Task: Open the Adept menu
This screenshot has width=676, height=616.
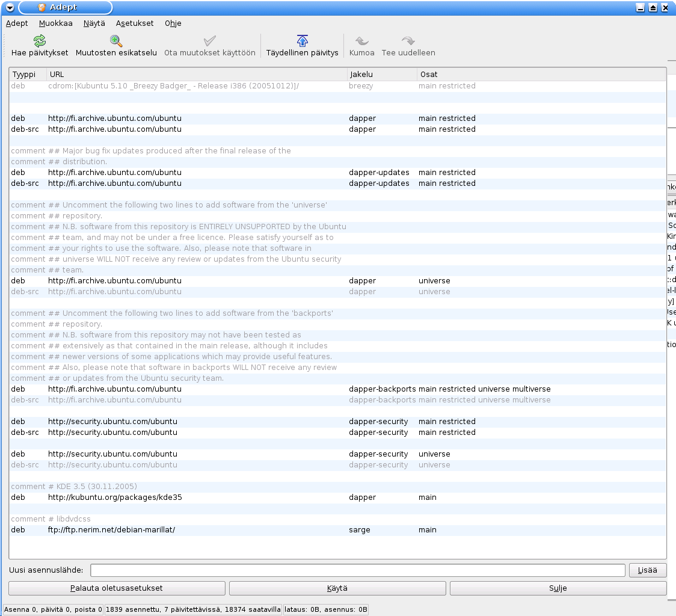Action: (x=17, y=23)
